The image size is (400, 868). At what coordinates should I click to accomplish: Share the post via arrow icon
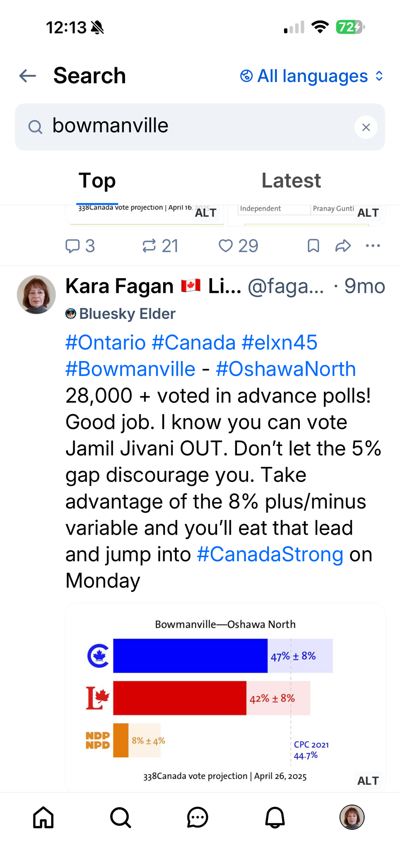[x=343, y=246]
